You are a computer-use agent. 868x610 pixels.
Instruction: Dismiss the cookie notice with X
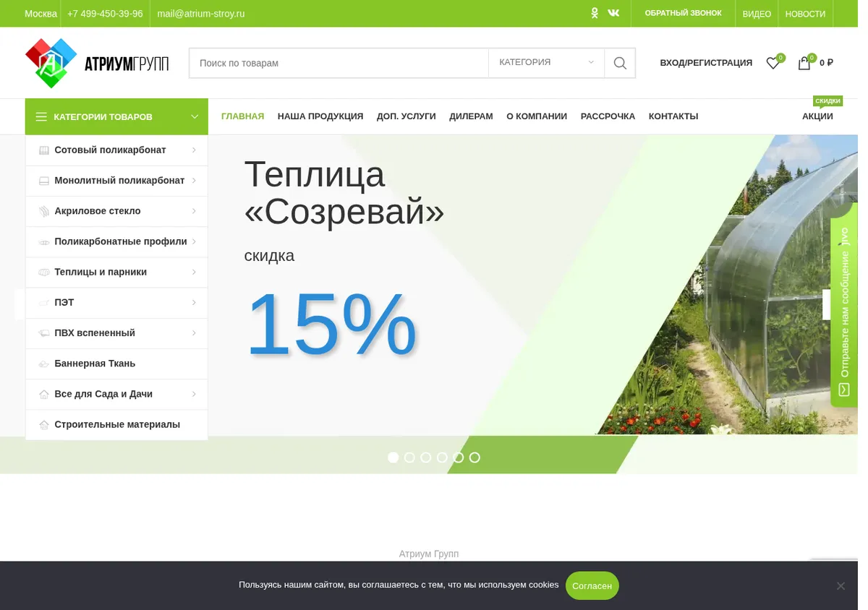[x=841, y=585]
